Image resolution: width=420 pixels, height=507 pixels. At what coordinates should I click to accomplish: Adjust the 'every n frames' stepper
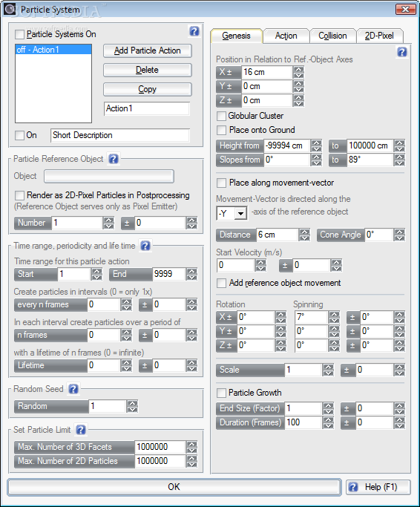click(126, 304)
